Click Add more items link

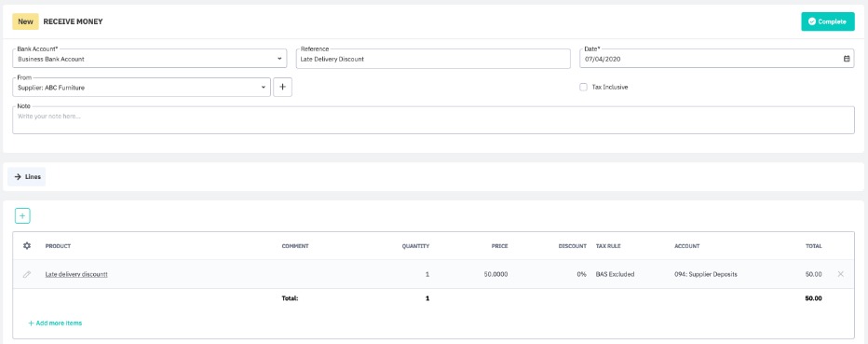[55, 323]
